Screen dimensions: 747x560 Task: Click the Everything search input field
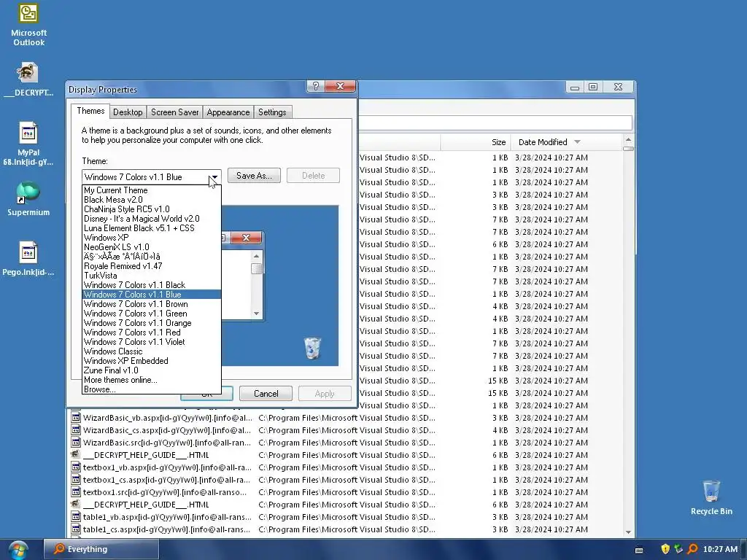[x=495, y=122]
